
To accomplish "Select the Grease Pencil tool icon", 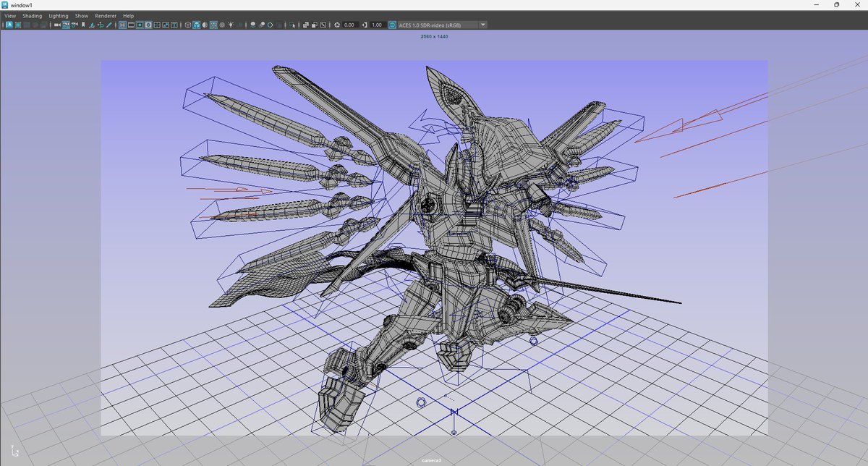I will pyautogui.click(x=109, y=25).
